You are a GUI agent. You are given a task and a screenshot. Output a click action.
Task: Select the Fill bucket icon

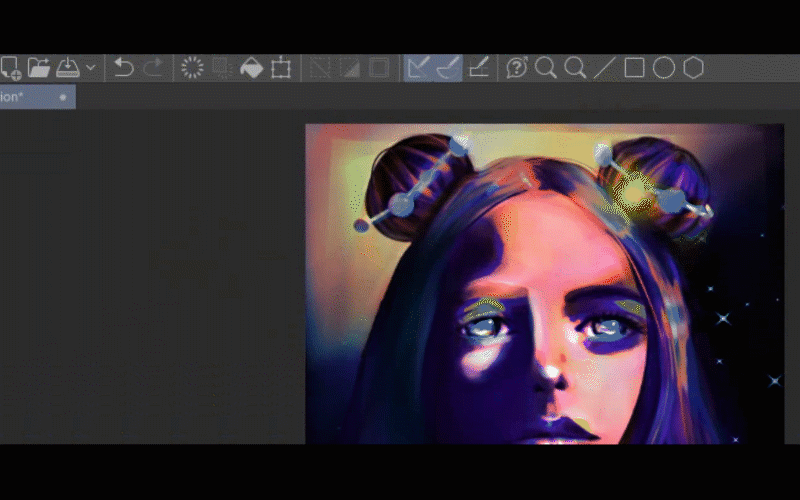[251, 68]
